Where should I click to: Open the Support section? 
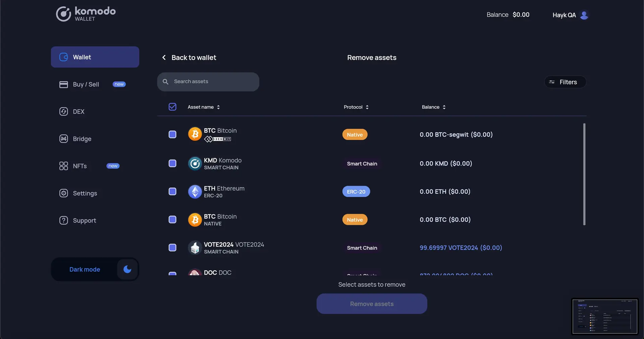[84, 220]
